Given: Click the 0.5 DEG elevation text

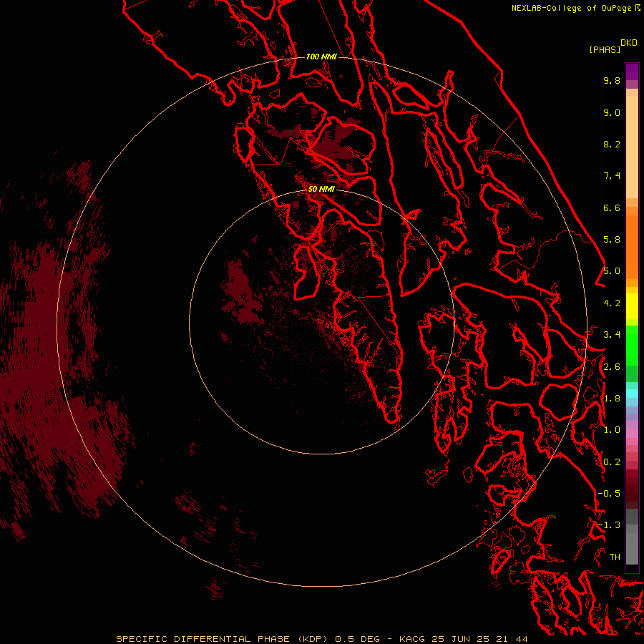Looking at the screenshot, I should tap(358, 639).
